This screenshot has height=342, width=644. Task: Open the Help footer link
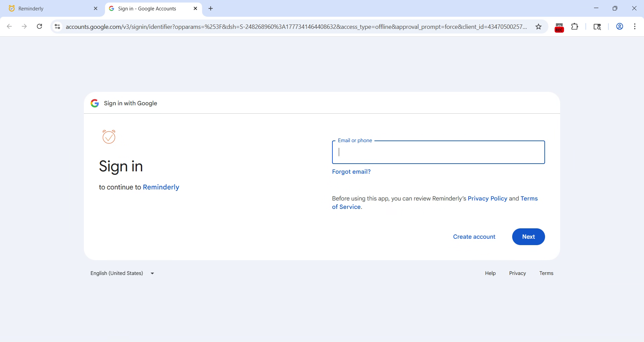pyautogui.click(x=490, y=273)
